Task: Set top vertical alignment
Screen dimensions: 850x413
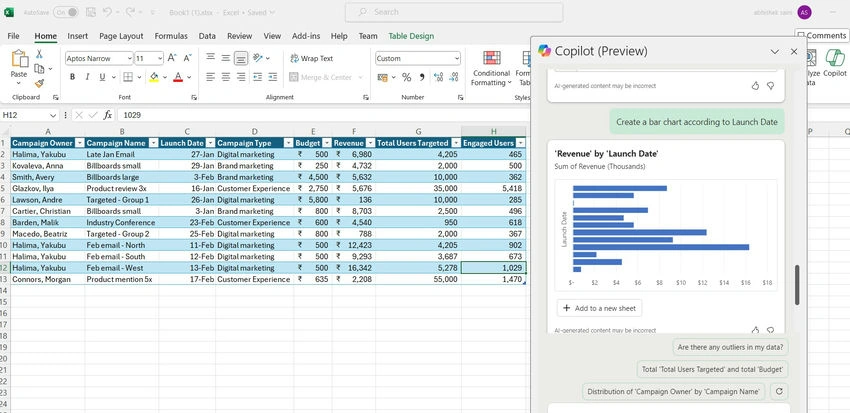Action: coord(211,57)
